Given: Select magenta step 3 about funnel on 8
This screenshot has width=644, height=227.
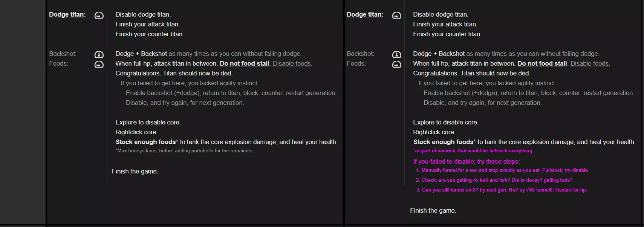Looking at the screenshot, I should [502, 190].
